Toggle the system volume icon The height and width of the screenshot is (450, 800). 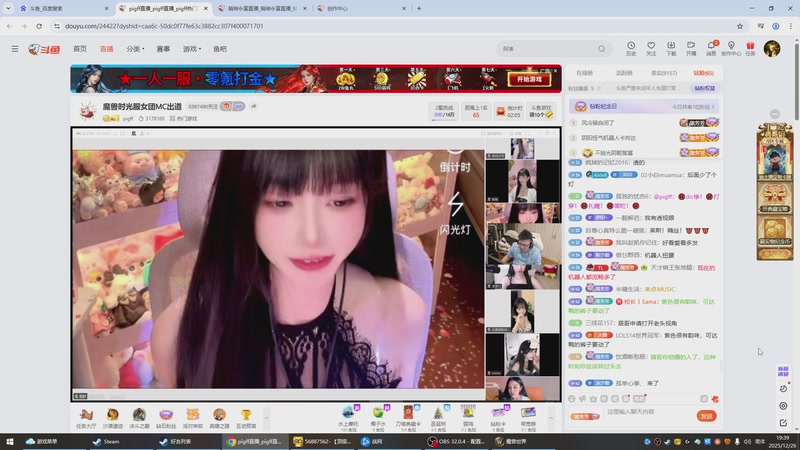747,442
